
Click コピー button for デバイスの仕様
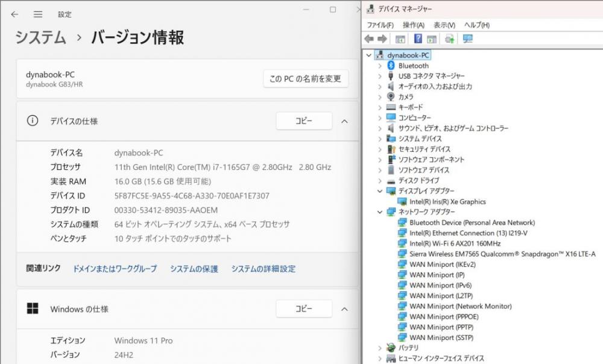pyautogui.click(x=304, y=121)
